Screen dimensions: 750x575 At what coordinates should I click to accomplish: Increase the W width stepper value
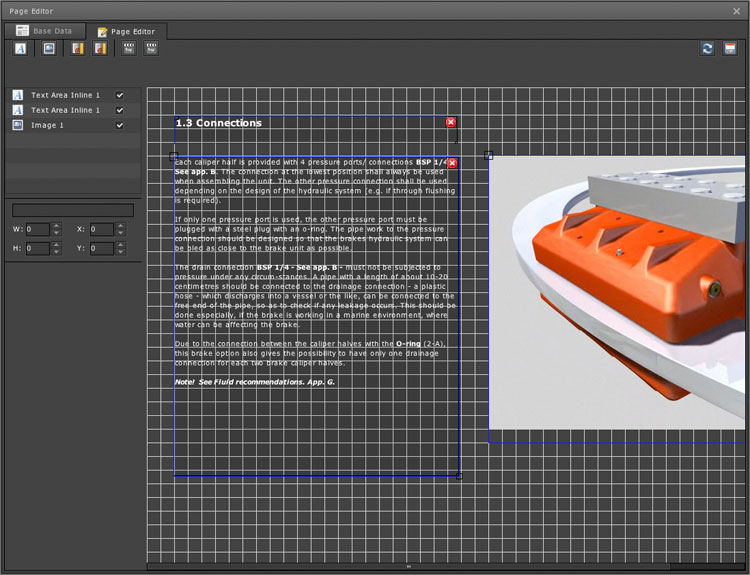(x=56, y=225)
